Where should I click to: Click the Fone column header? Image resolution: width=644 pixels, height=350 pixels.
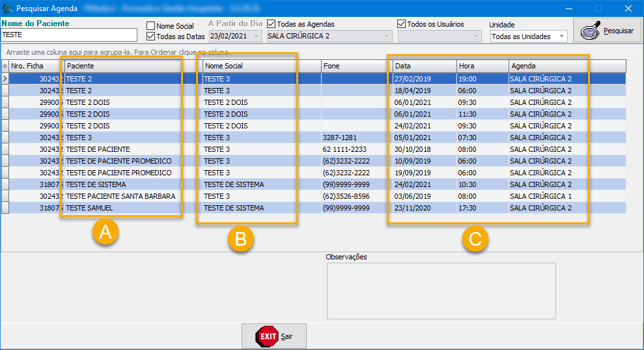356,66
